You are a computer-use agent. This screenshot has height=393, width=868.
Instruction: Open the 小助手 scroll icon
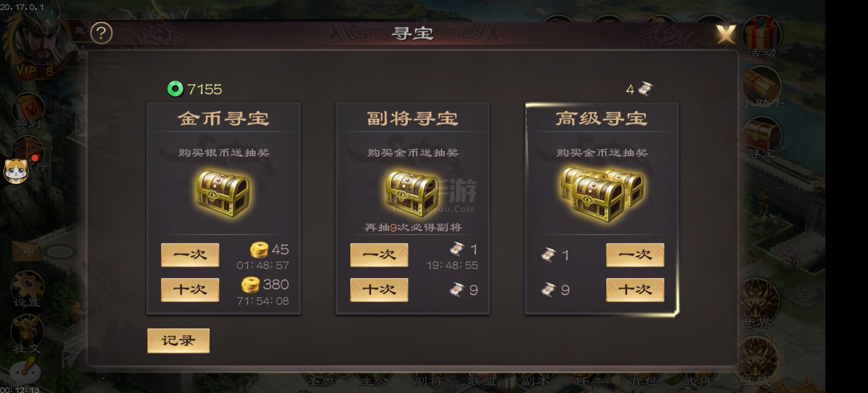tap(761, 88)
